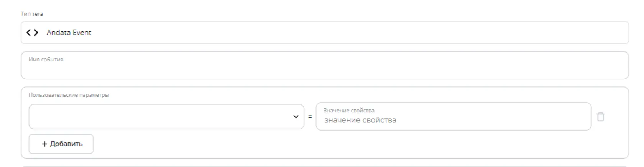Delete the parameter row with the trash icon
The height and width of the screenshot is (167, 644).
[600, 116]
